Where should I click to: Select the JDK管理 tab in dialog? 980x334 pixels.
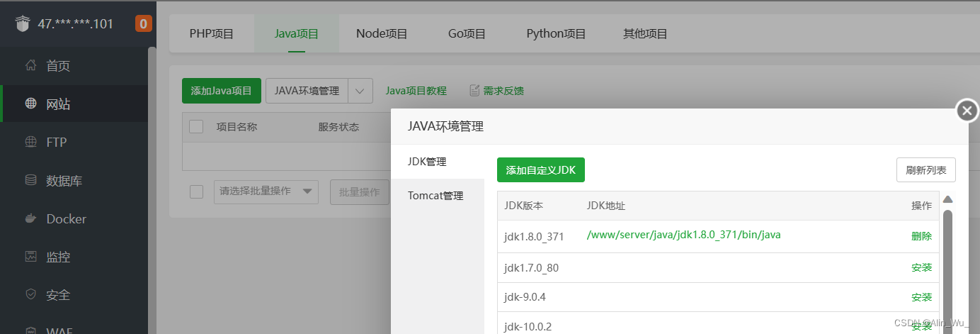(438, 162)
